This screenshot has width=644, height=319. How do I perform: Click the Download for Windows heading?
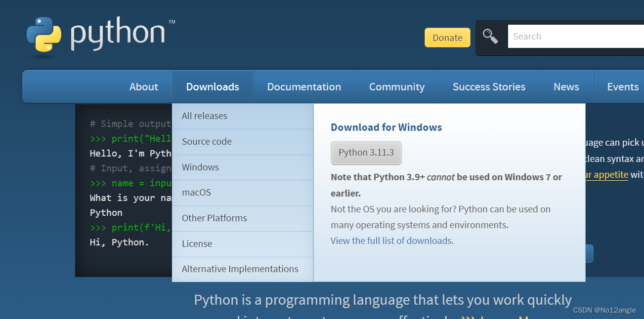pyautogui.click(x=386, y=127)
